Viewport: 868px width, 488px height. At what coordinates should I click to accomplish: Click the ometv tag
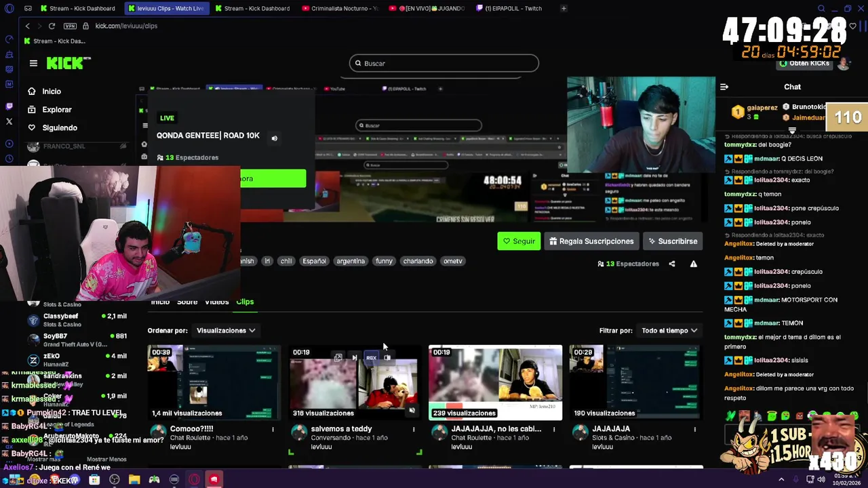(452, 261)
